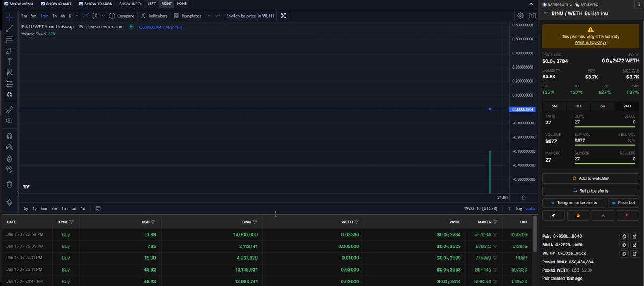
Task: Set show info to NONE
Action: click(181, 4)
